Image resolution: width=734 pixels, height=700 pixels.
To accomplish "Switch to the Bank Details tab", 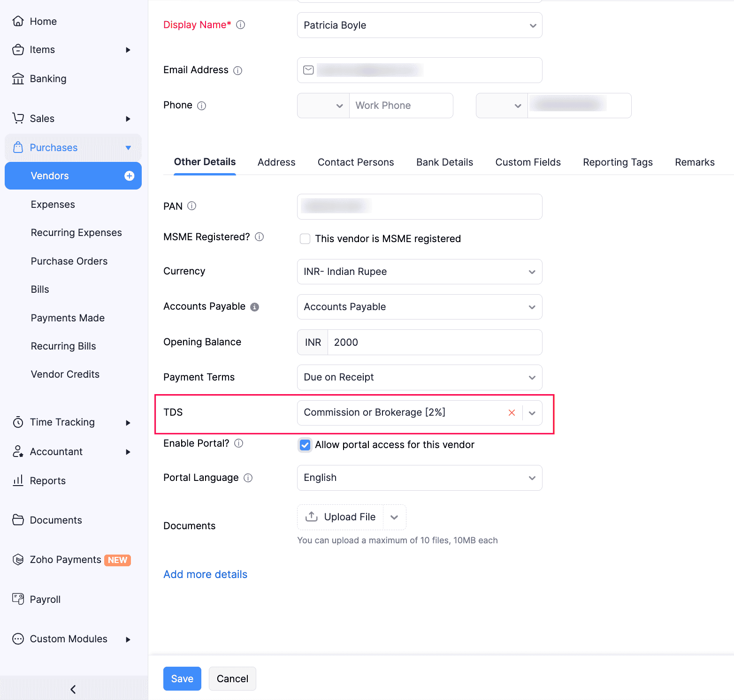I will click(x=444, y=162).
